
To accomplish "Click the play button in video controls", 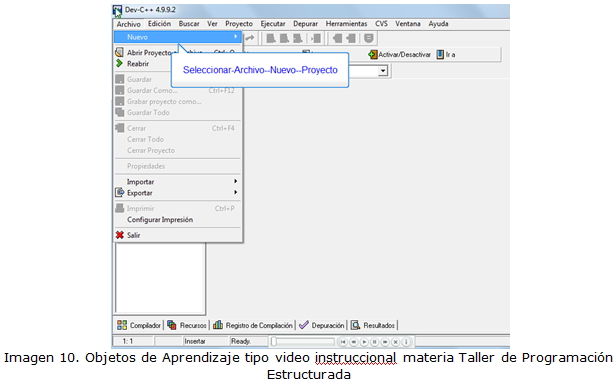I will point(364,342).
